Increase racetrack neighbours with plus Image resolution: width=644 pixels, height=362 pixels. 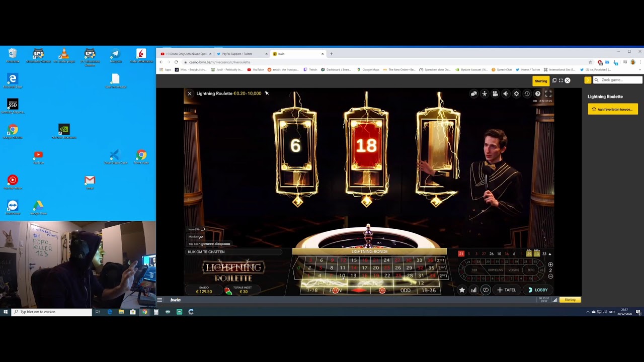550,264
